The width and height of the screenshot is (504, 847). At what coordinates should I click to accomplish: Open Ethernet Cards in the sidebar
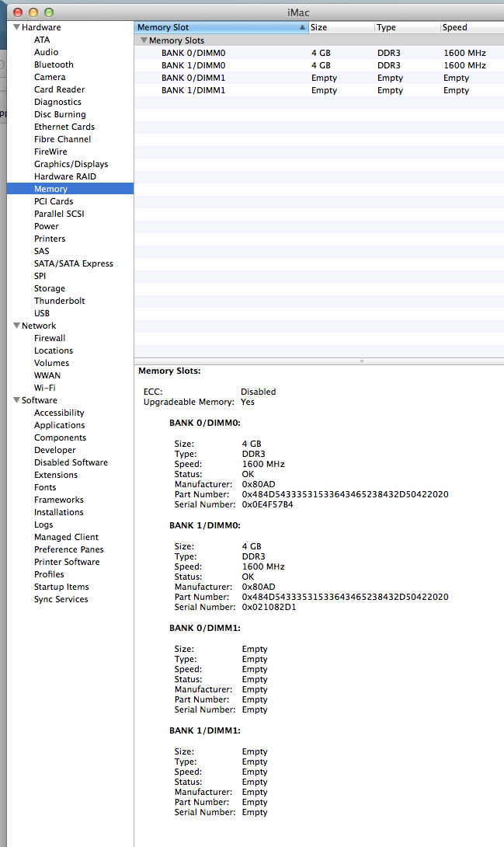tap(64, 127)
